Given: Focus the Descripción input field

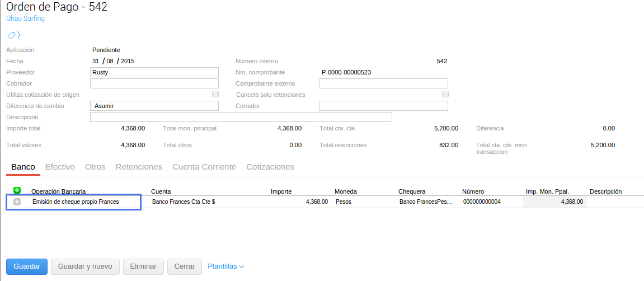Looking at the screenshot, I should [241, 117].
